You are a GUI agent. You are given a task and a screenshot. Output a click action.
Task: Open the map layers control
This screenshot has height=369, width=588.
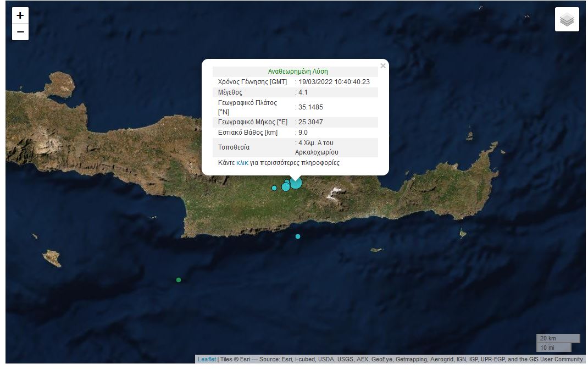(567, 20)
